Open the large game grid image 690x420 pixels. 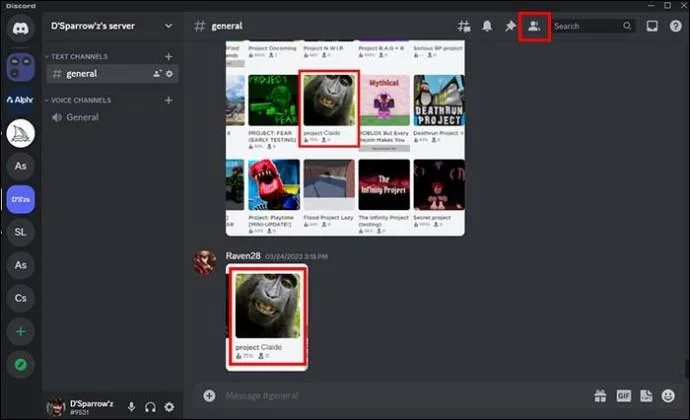point(345,138)
